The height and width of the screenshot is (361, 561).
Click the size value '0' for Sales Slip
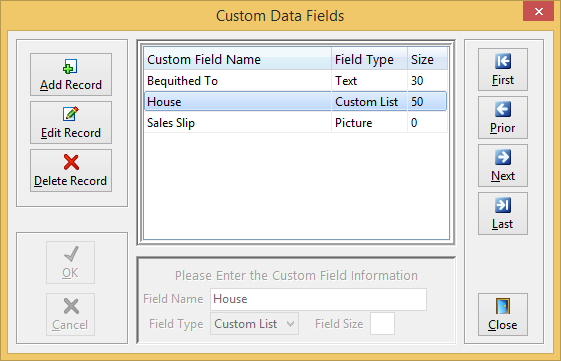414,123
